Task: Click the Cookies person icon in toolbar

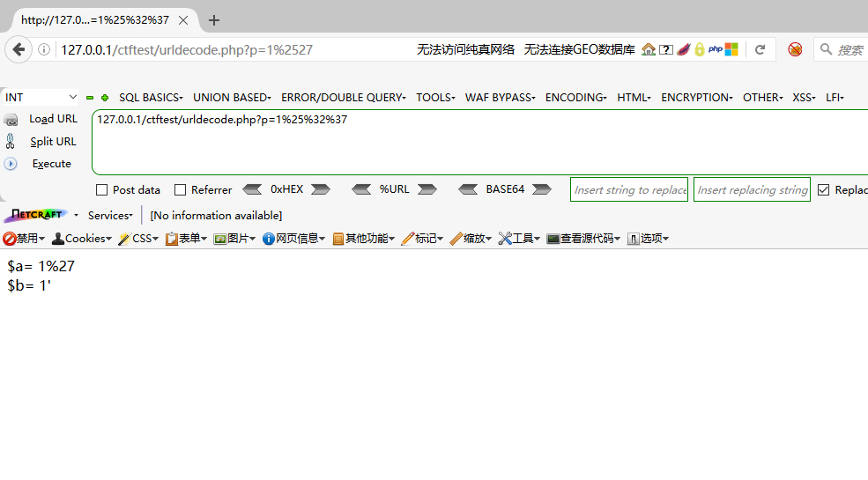Action: pos(58,239)
